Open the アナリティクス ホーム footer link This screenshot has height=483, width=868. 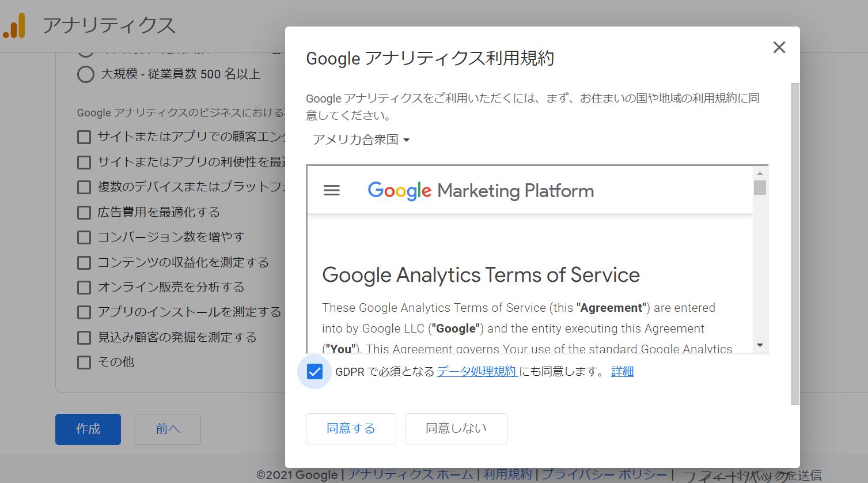coord(411,475)
